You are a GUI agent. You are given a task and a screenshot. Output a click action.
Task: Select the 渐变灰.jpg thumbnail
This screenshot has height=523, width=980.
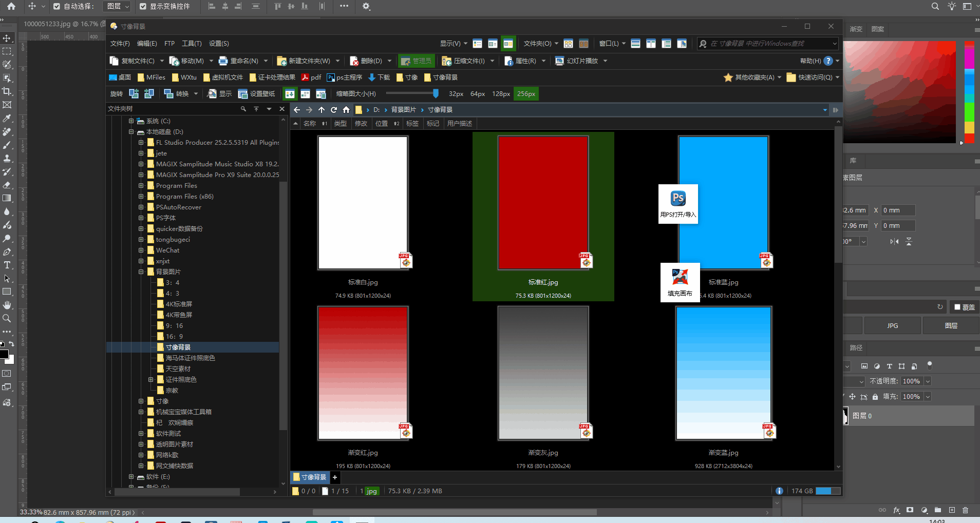click(543, 373)
